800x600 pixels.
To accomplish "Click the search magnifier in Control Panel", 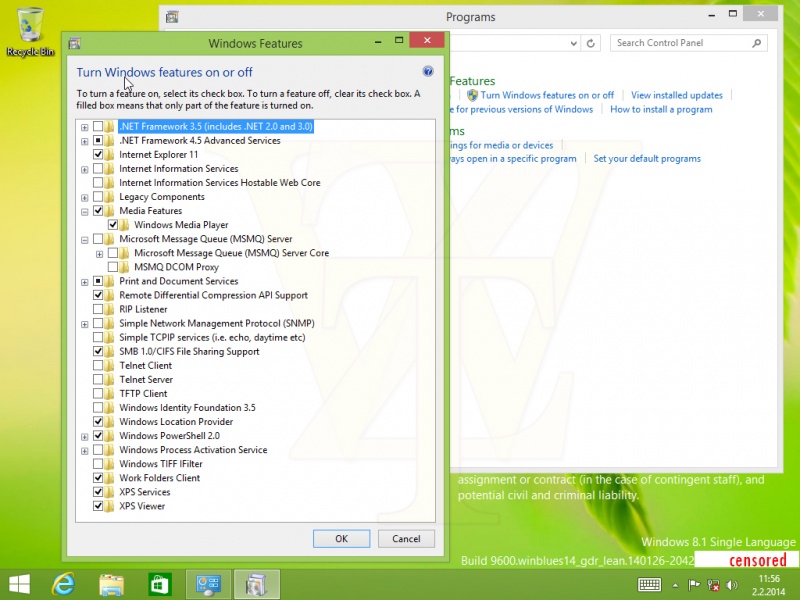I will click(757, 43).
